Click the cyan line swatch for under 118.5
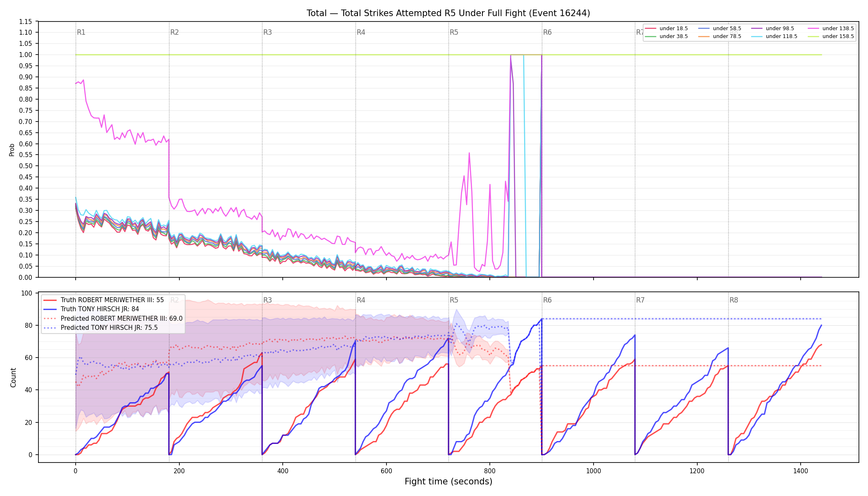Image resolution: width=868 pixels, height=496 pixels. coord(757,36)
